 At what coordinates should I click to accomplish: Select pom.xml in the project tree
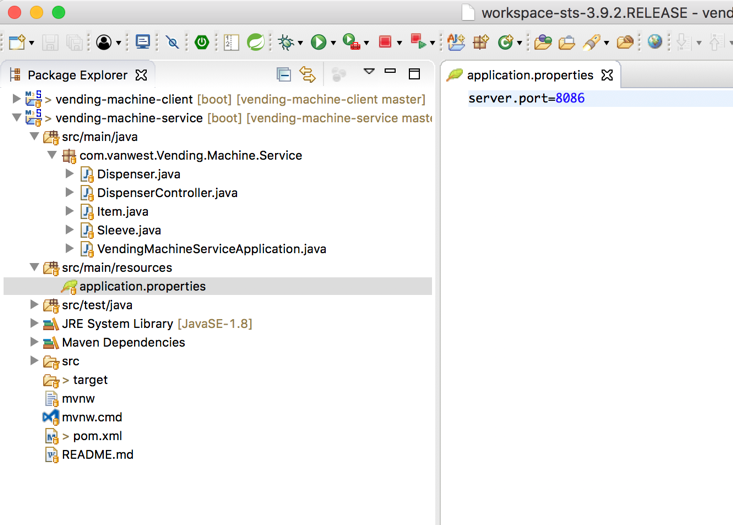(97, 436)
